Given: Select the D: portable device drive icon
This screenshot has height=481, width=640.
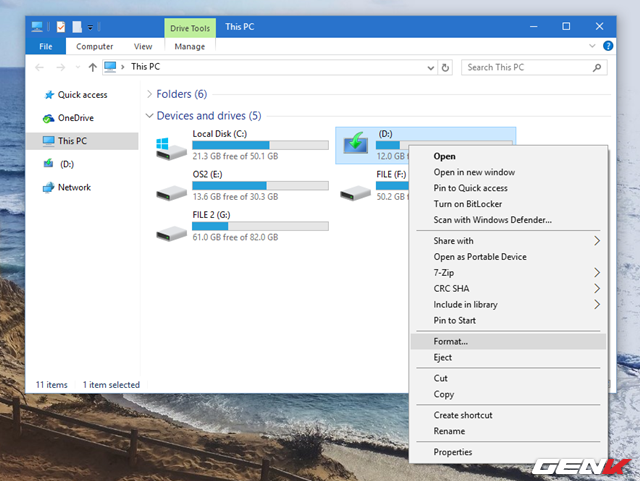Looking at the screenshot, I should click(x=356, y=143).
